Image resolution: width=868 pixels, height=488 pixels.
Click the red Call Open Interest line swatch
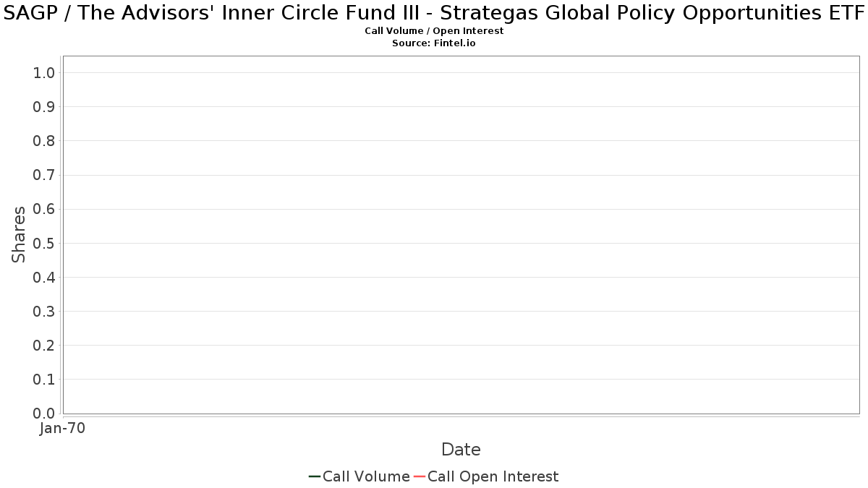point(420,476)
